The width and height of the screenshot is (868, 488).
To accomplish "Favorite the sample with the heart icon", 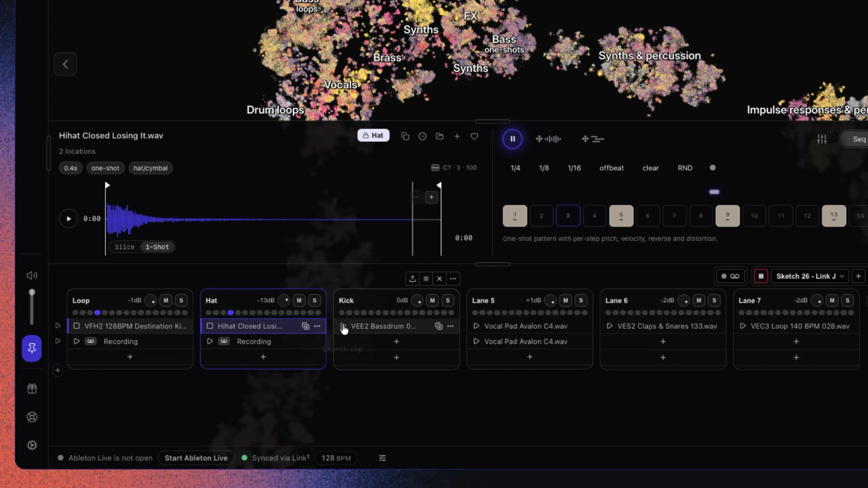I will pyautogui.click(x=474, y=136).
